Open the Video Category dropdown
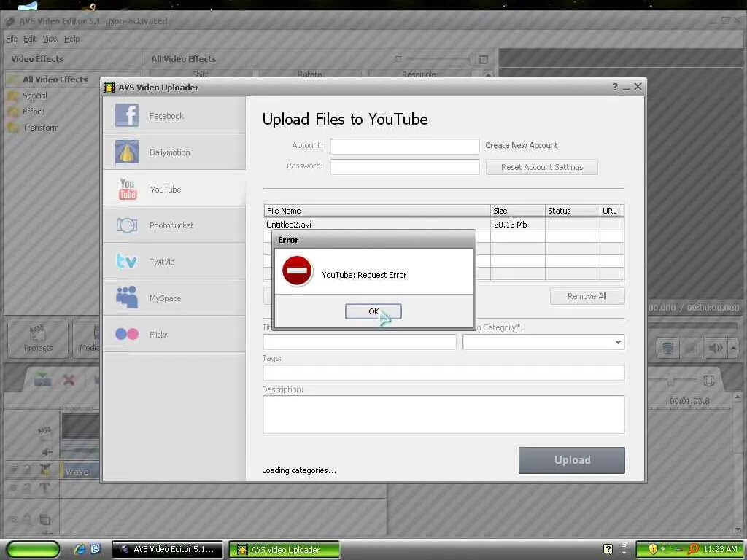This screenshot has height=560, width=747. (543, 342)
